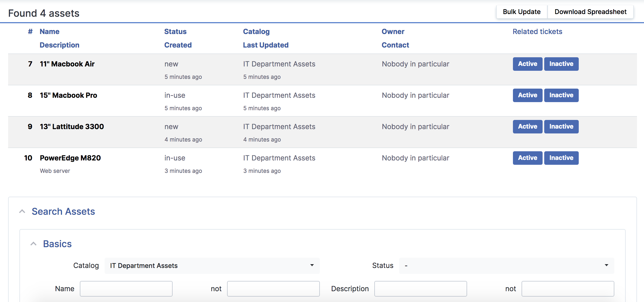This screenshot has height=302, width=644.
Task: Mark PowerEdge M820 as Active
Action: click(527, 158)
